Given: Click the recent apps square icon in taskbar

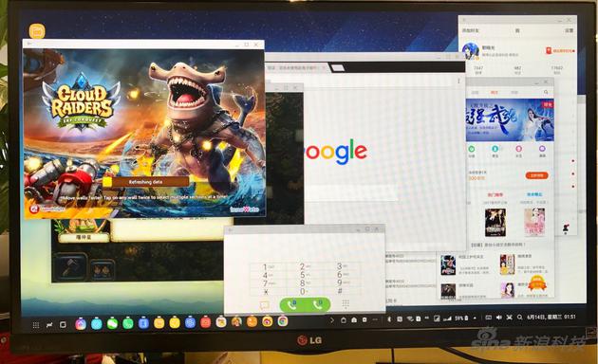Looking at the screenshot, I should point(63,324).
